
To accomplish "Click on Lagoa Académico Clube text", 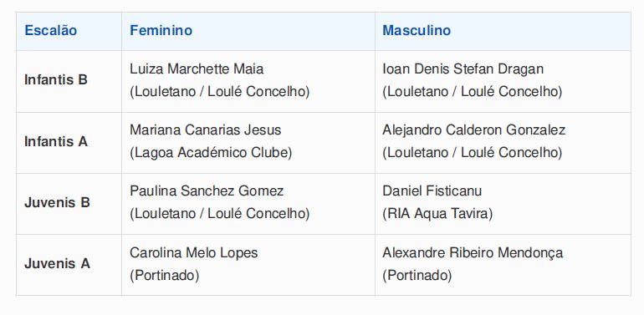I will [x=211, y=153].
